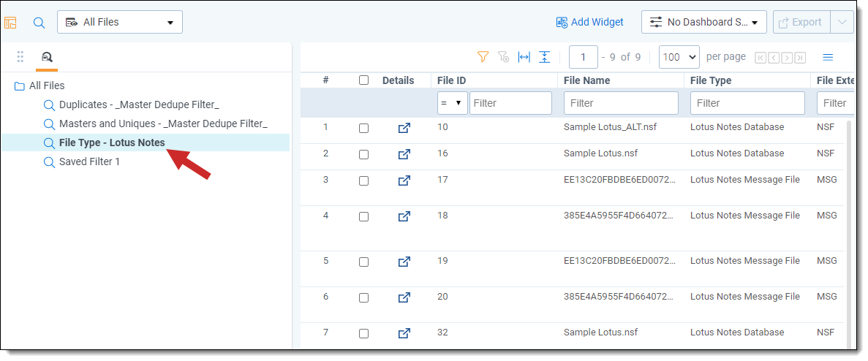The width and height of the screenshot is (868, 361).
Task: Click the orange folder browser icon
Action: (x=11, y=23)
